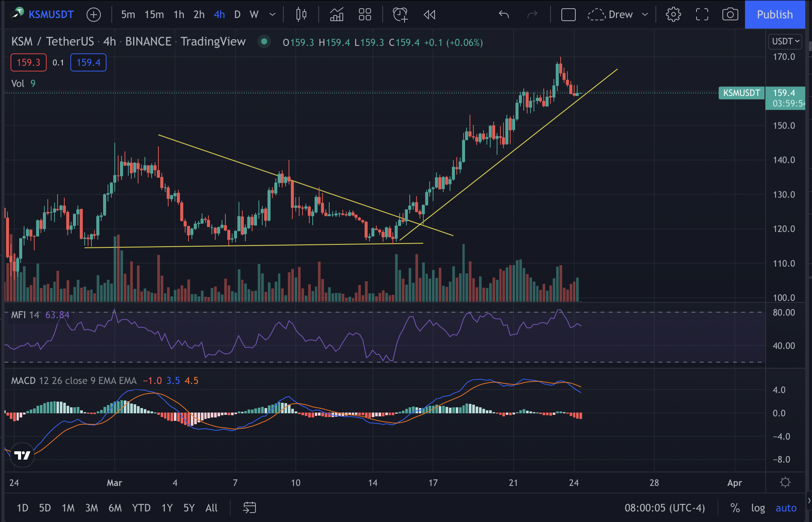Viewport: 812px width, 522px height.
Task: Toggle the percent scale mode
Action: 735,508
